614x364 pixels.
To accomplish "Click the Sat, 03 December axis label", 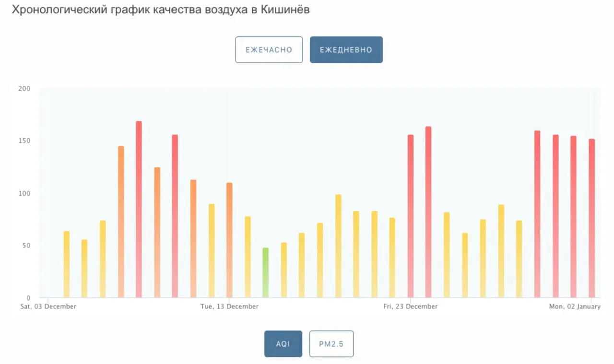I will point(48,306).
